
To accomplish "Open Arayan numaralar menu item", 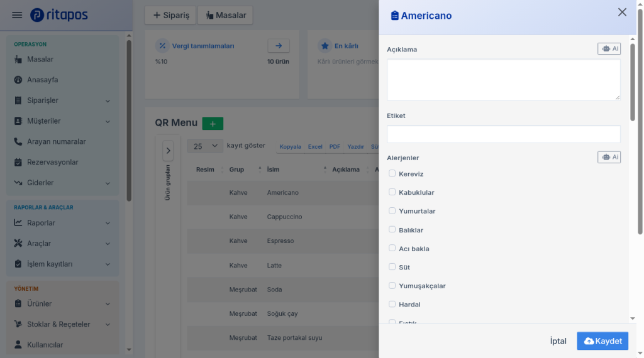I will tap(62, 141).
